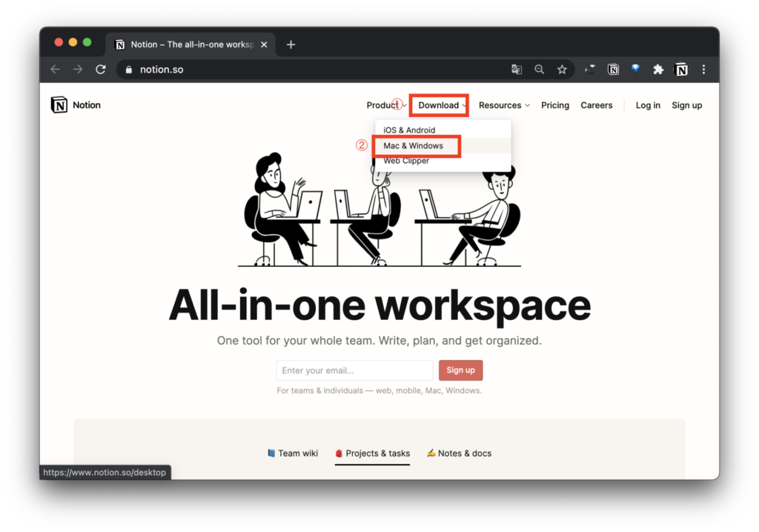Viewport: 759px width, 532px height.
Task: Click the For teams & individuals caption
Action: (x=379, y=390)
